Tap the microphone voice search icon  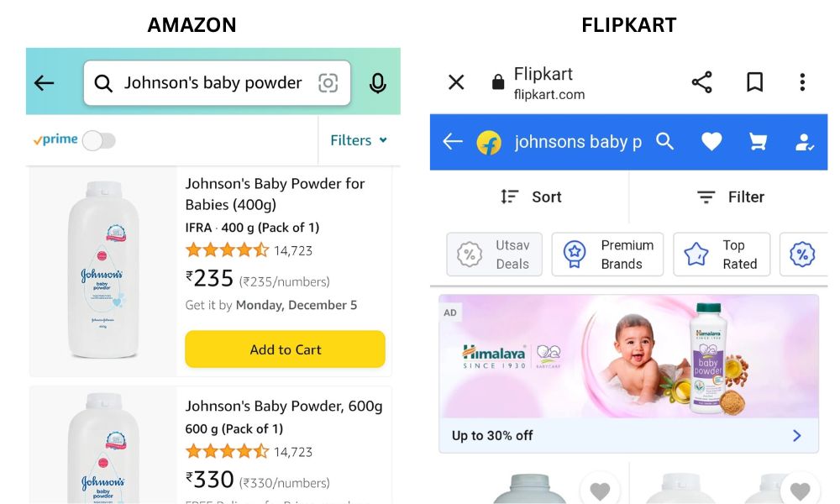click(x=377, y=83)
